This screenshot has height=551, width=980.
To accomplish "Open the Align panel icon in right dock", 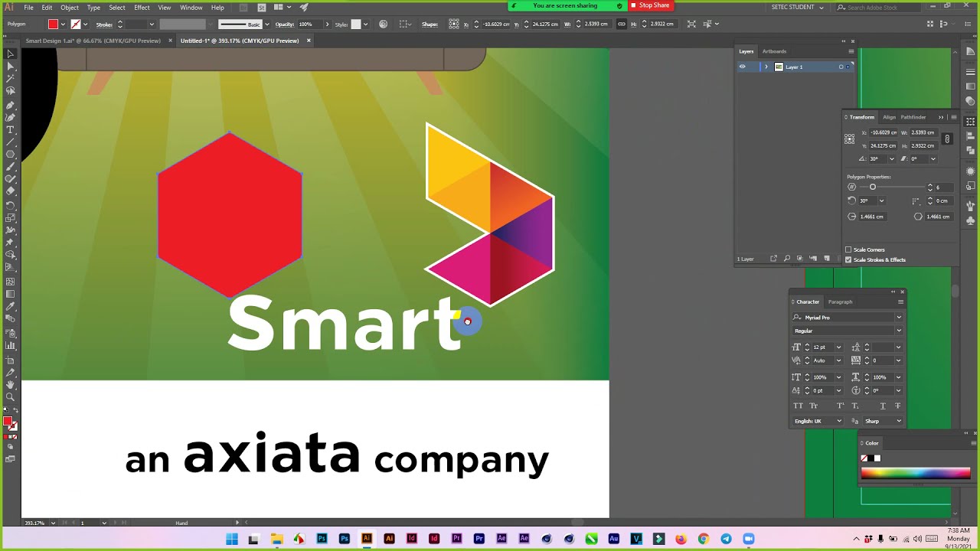I will pyautogui.click(x=971, y=135).
